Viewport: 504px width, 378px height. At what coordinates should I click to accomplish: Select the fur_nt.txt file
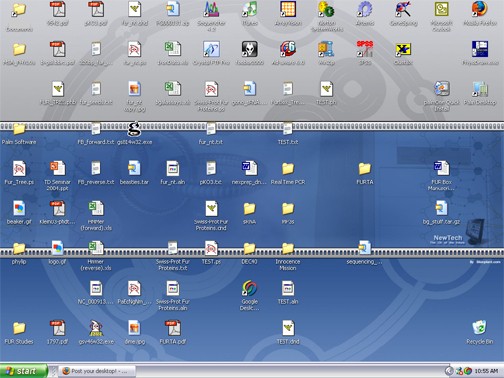point(211,129)
